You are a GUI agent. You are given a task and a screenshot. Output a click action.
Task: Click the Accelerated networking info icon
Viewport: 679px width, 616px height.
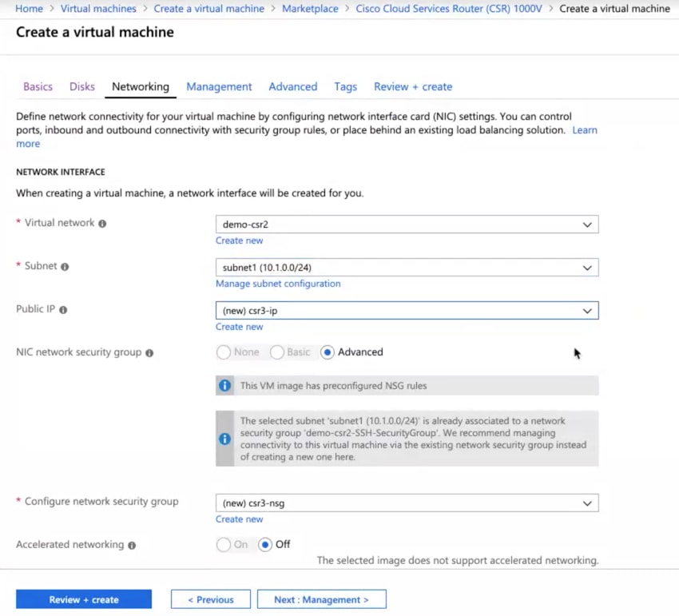[132, 545]
